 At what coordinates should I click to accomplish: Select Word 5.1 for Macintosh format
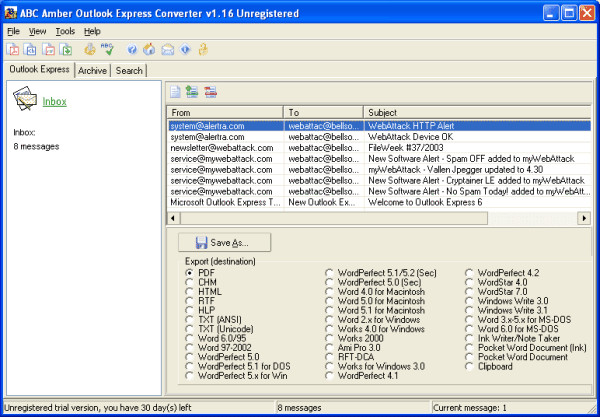click(x=329, y=310)
